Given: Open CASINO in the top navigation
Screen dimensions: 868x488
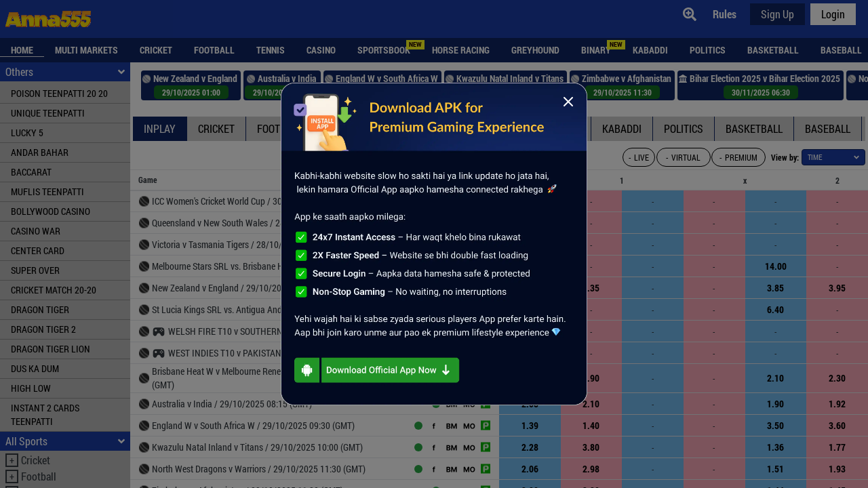Looking at the screenshot, I should coord(321,50).
